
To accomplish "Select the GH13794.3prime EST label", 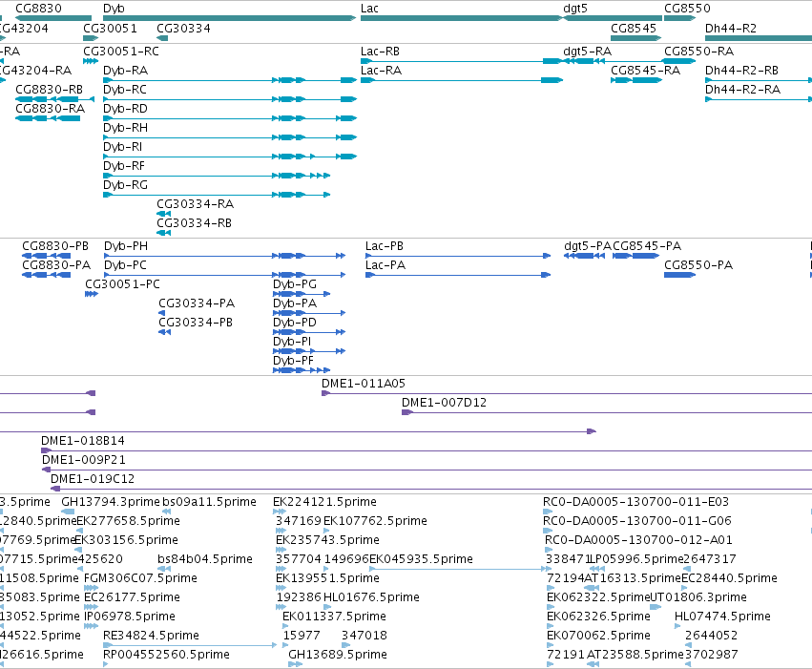I will tap(111, 502).
